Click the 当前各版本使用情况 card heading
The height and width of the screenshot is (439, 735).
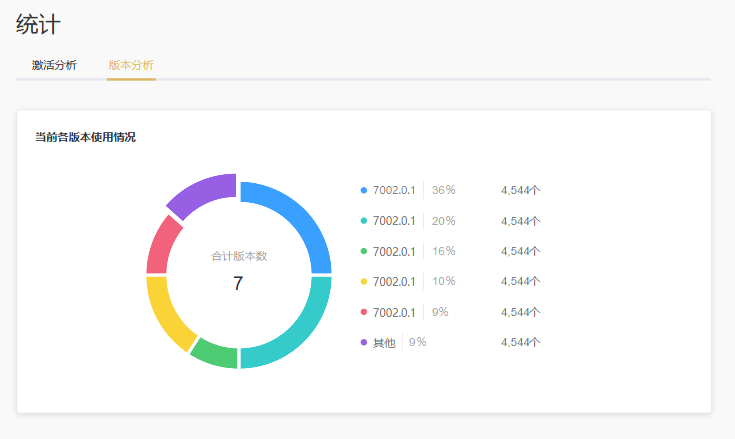[85, 137]
